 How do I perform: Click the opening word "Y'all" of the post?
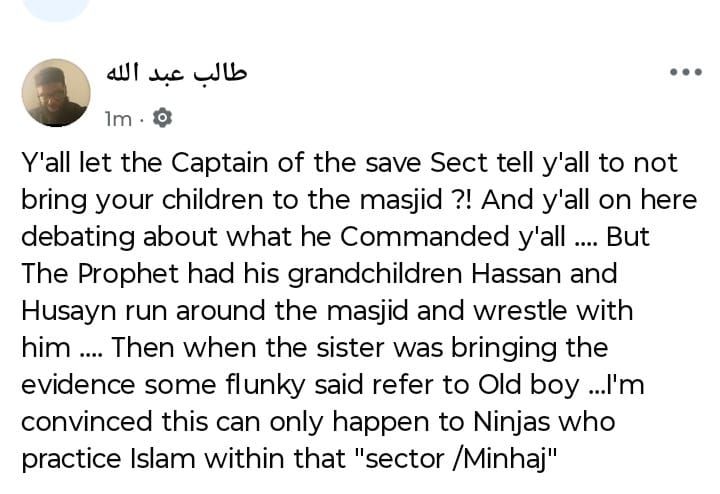[x=46, y=163]
